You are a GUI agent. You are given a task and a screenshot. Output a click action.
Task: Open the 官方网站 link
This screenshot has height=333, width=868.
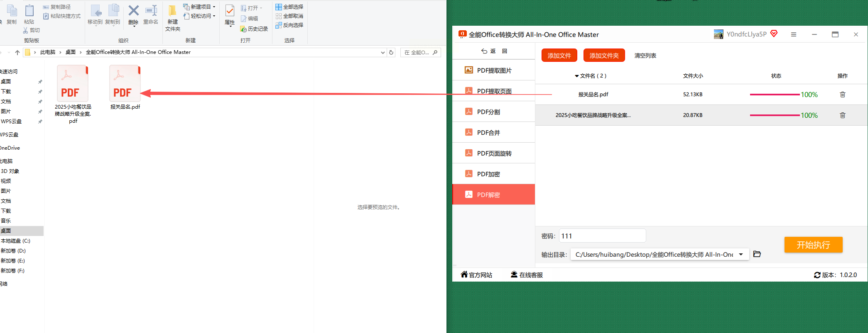click(x=476, y=275)
